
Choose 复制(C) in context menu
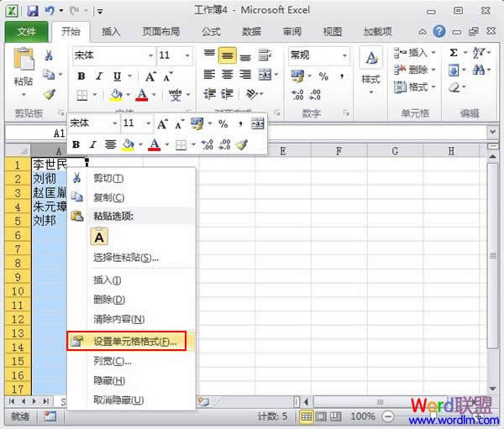pyautogui.click(x=132, y=197)
